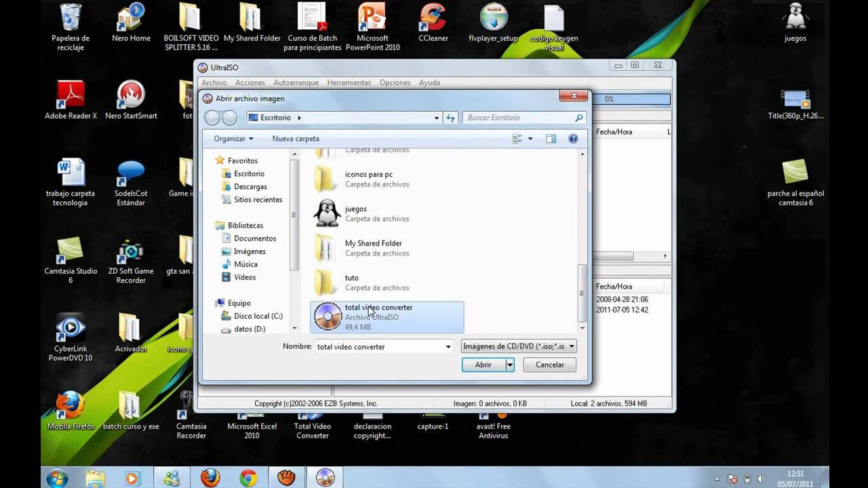Click the Cancelar button

[550, 365]
